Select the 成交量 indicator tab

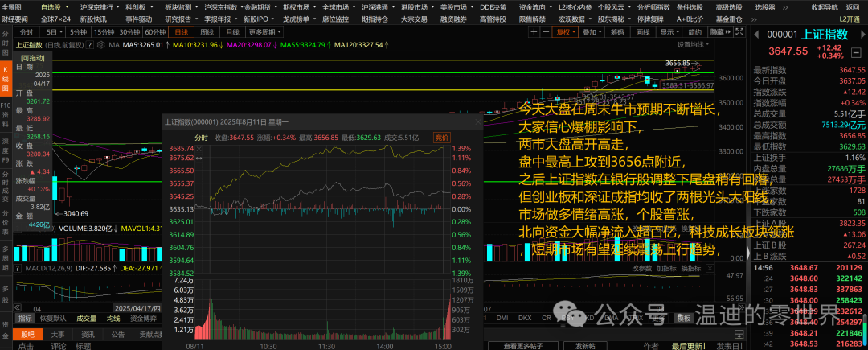point(86,319)
